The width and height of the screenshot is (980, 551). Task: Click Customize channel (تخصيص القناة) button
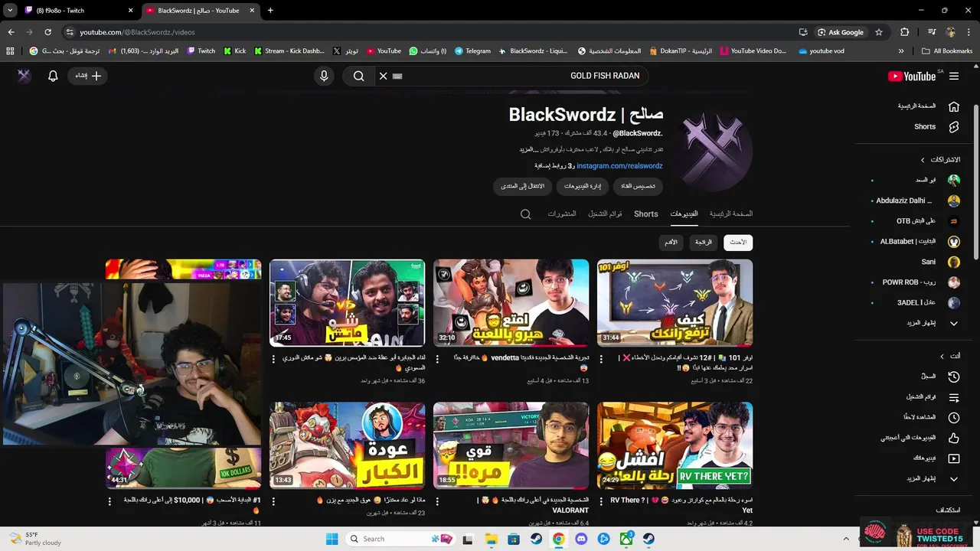638,186
